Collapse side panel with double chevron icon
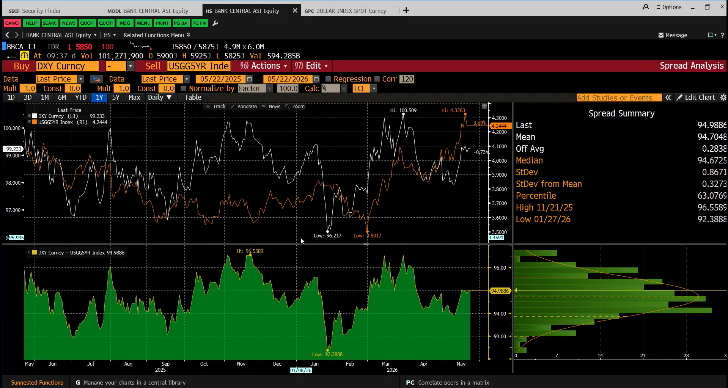The width and height of the screenshot is (728, 388). [668, 97]
